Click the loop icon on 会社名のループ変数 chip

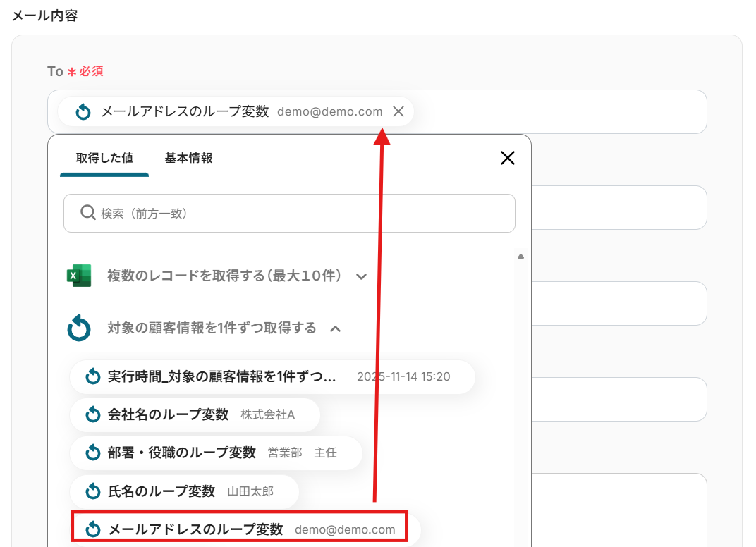click(93, 414)
